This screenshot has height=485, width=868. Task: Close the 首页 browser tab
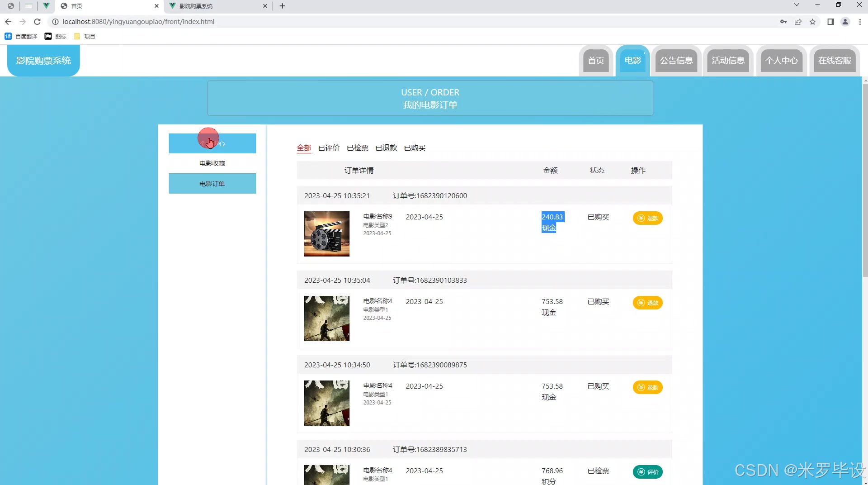[156, 6]
